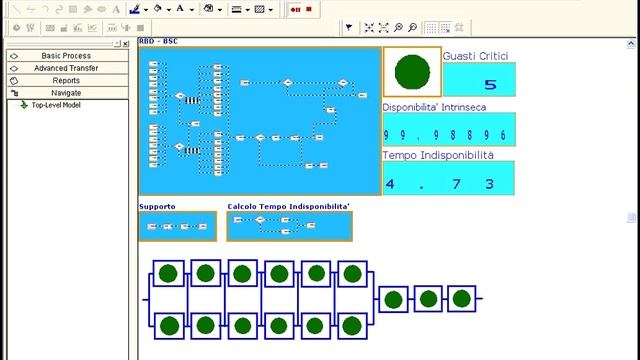Screen dimensions: 640x360
Task: Apply the fill color bucket
Action: 158,9
